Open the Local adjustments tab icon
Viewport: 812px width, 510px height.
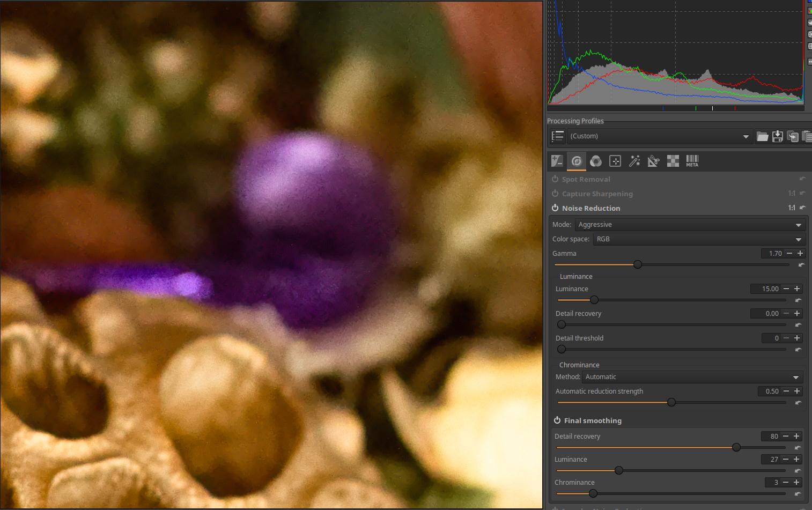[615, 161]
